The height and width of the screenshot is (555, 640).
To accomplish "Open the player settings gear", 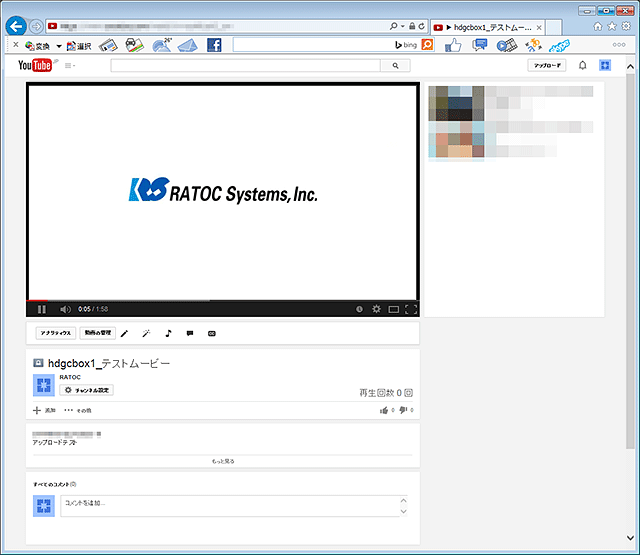I will tap(376, 309).
